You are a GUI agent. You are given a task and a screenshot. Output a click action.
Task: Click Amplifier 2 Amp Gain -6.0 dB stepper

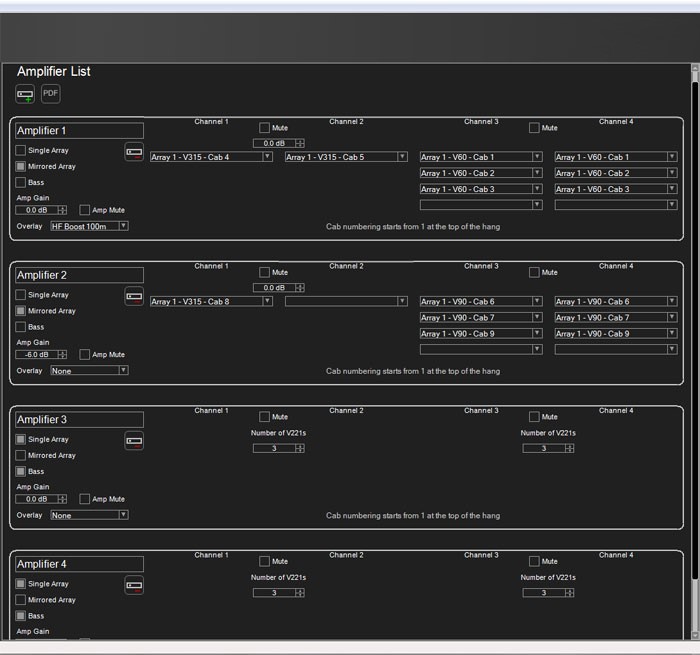(x=62, y=354)
